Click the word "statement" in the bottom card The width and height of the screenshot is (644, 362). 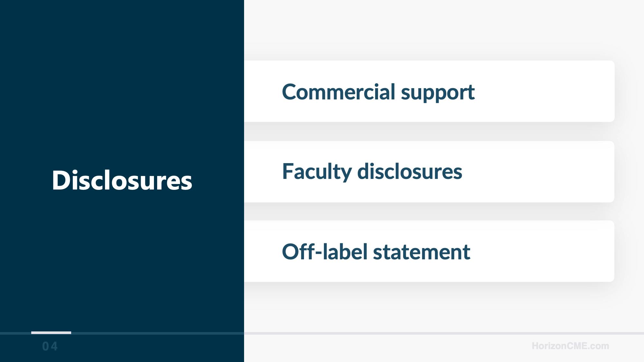click(421, 252)
